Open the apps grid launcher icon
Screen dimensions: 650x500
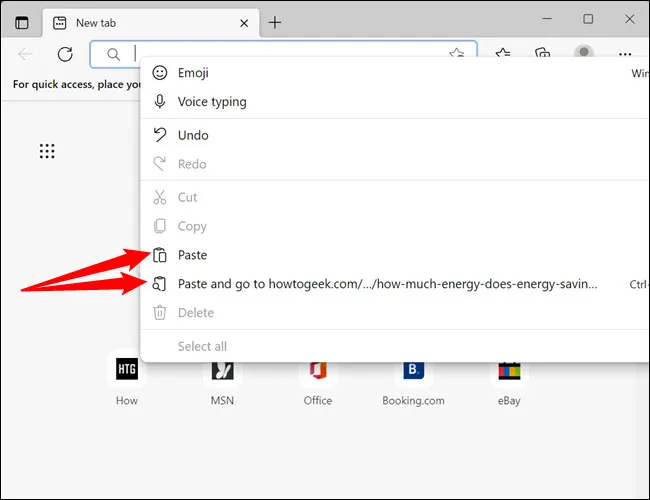(x=47, y=151)
